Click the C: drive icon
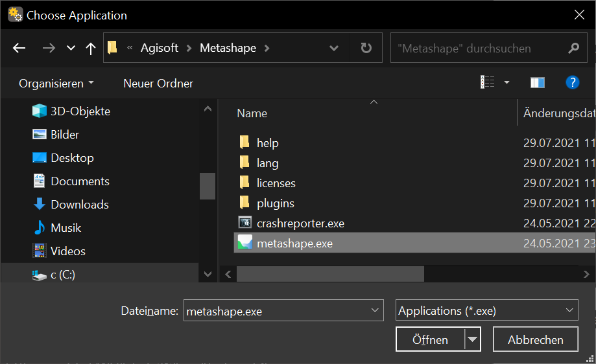This screenshot has width=596, height=364. pos(39,275)
